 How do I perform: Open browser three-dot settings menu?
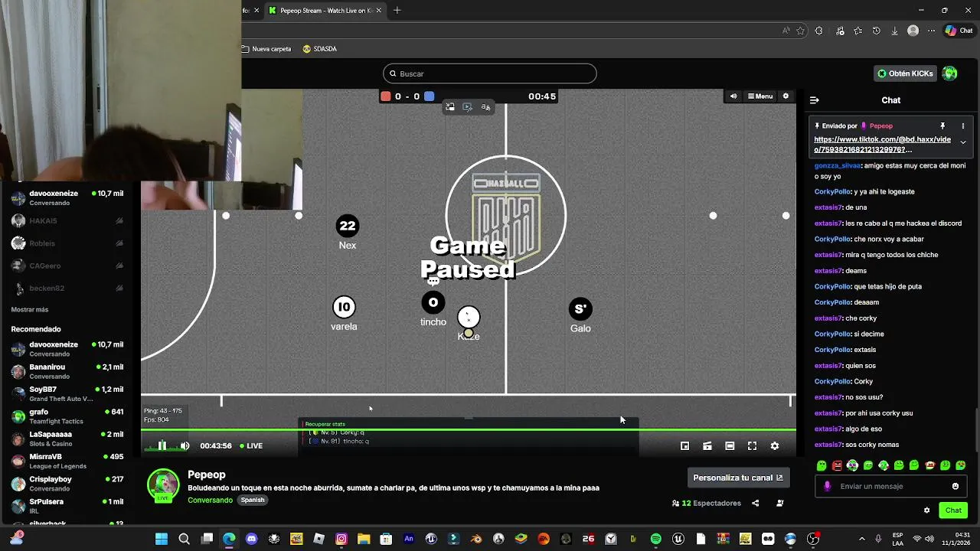coord(931,31)
